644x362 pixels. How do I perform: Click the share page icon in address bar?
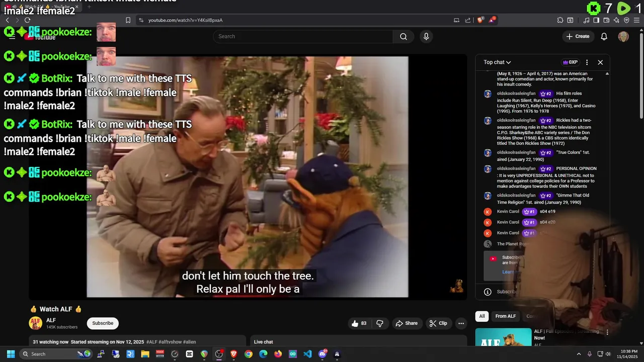click(468, 20)
